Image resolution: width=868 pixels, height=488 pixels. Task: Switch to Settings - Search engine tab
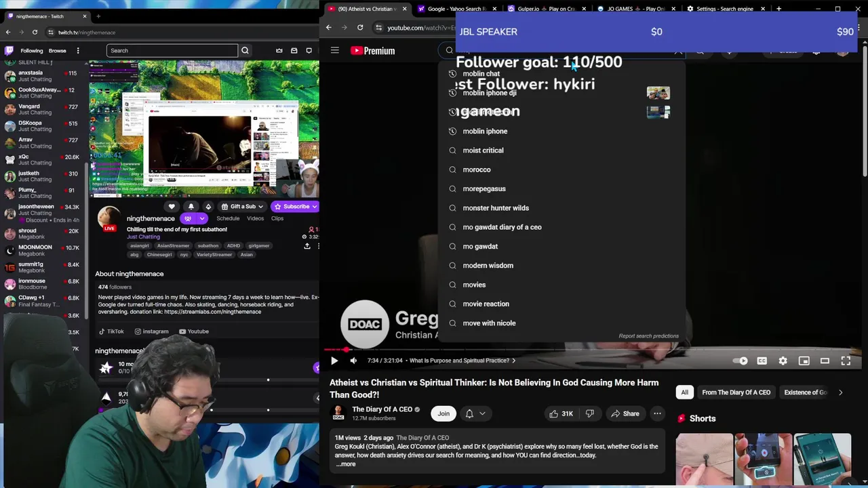[x=726, y=9]
